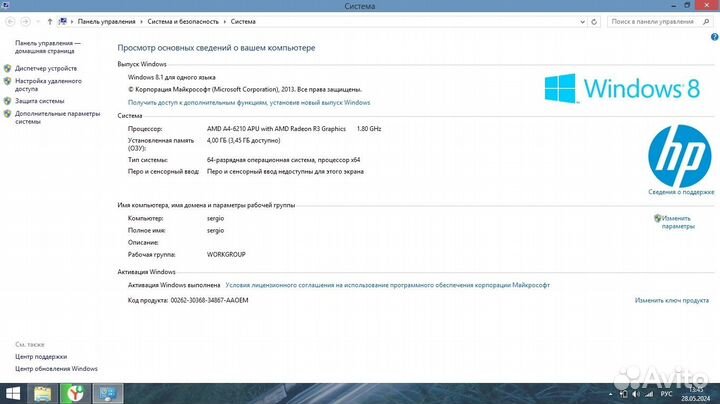Refresh the address bar location
Screen dimensions: 720x404
coord(596,20)
